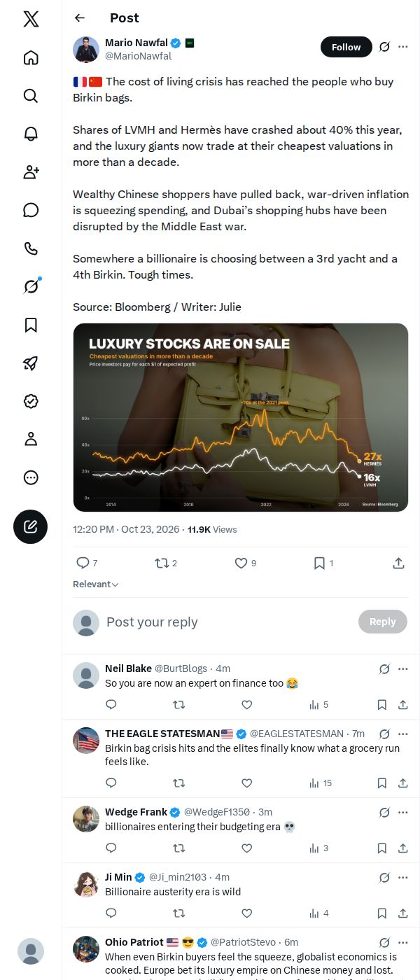The image size is (420, 980).
Task: Open @EAGLESTATESMAN profile link
Action: (x=297, y=734)
